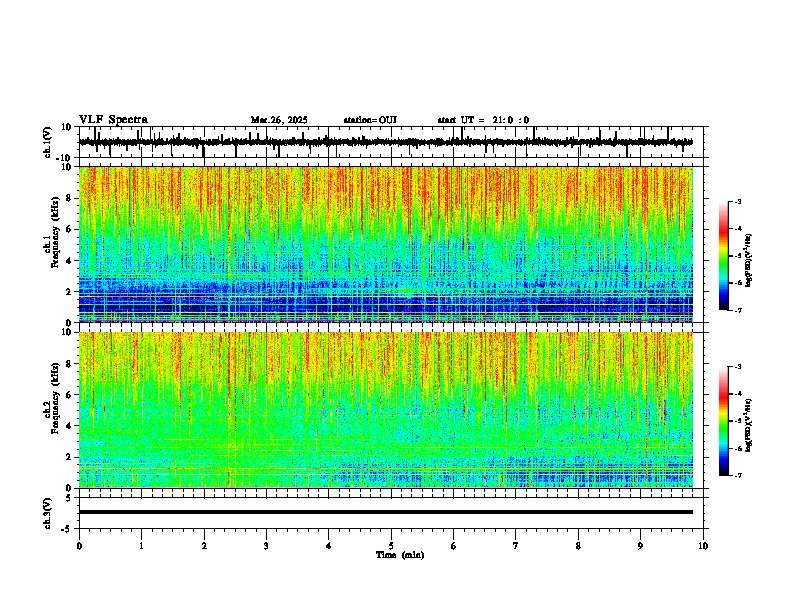Click the "-7" label on ch.2 color scale
The height and width of the screenshot is (612, 792).
[738, 476]
